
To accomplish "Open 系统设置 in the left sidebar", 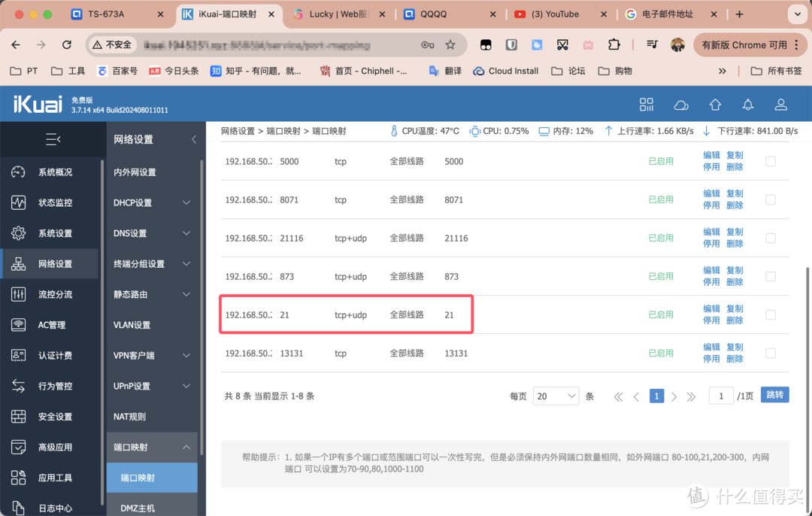I will (55, 233).
